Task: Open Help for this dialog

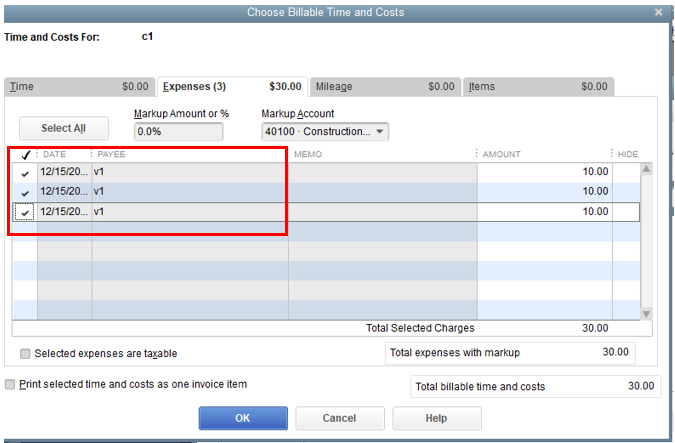Action: pyautogui.click(x=437, y=418)
